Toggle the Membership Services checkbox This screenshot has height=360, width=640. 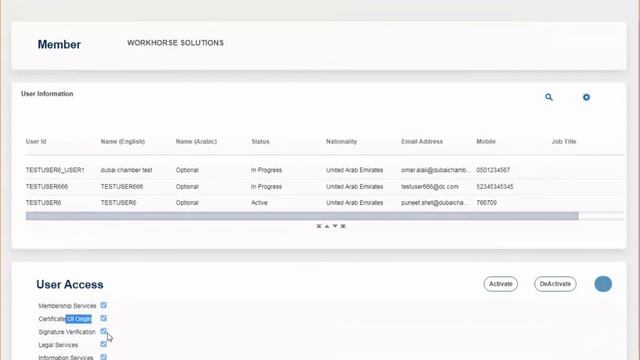[x=104, y=305]
